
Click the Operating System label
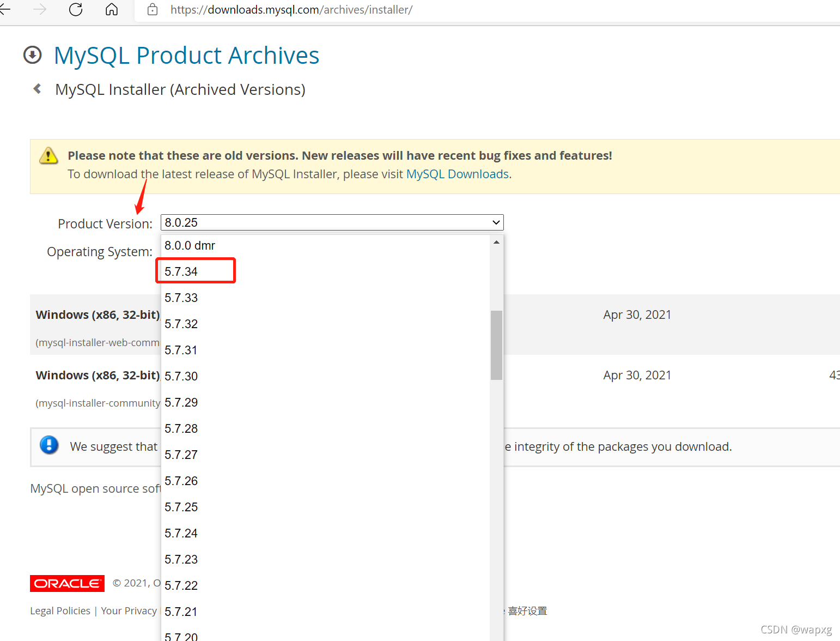pyautogui.click(x=100, y=252)
